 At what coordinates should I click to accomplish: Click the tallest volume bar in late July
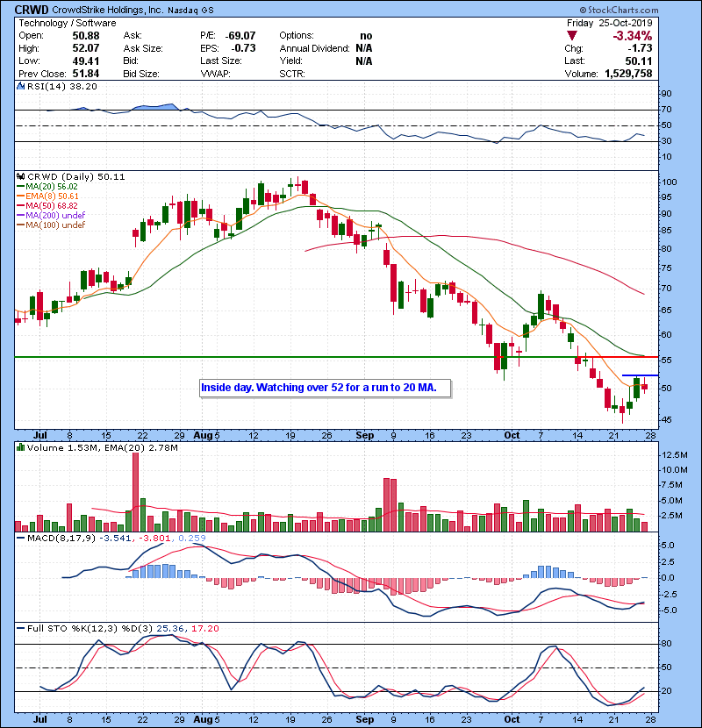(x=136, y=492)
